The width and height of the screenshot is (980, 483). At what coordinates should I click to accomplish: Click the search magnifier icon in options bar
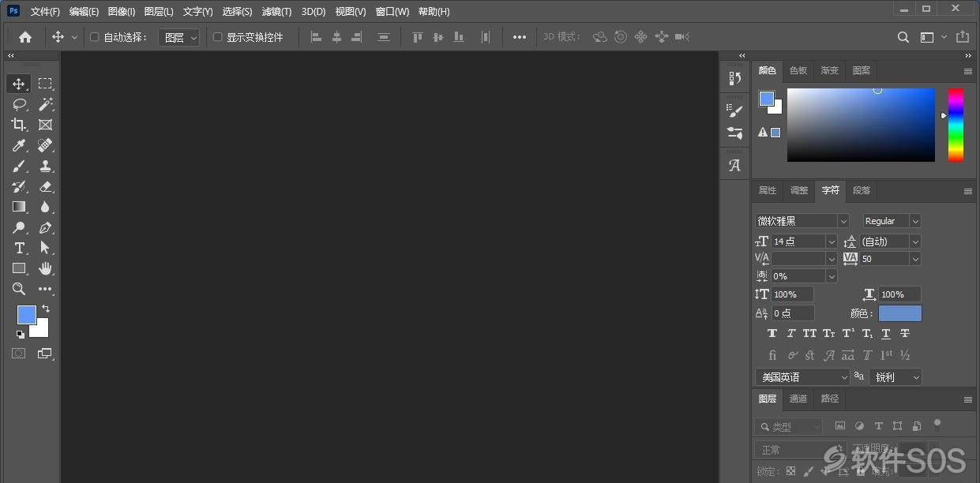point(903,37)
